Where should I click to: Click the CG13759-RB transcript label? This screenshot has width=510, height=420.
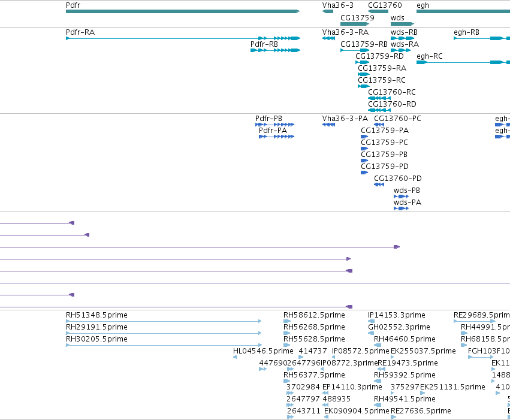[364, 44]
